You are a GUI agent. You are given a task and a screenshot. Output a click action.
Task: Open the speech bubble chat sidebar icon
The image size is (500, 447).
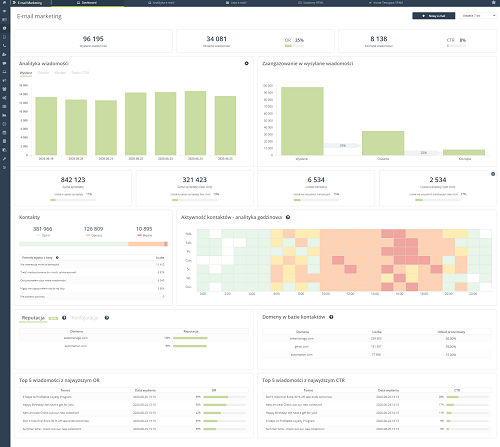(4, 63)
